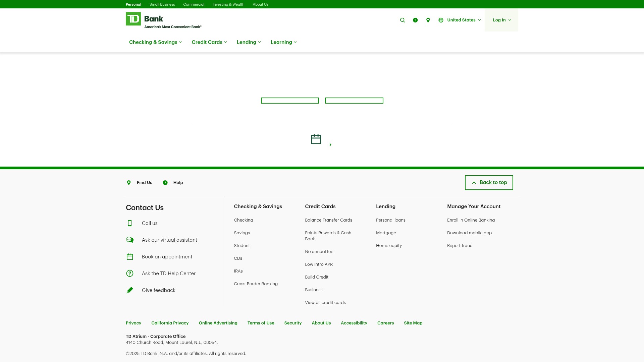Switch to Investing & Wealth section
Screen dimensions: 644x362
coord(228,4)
